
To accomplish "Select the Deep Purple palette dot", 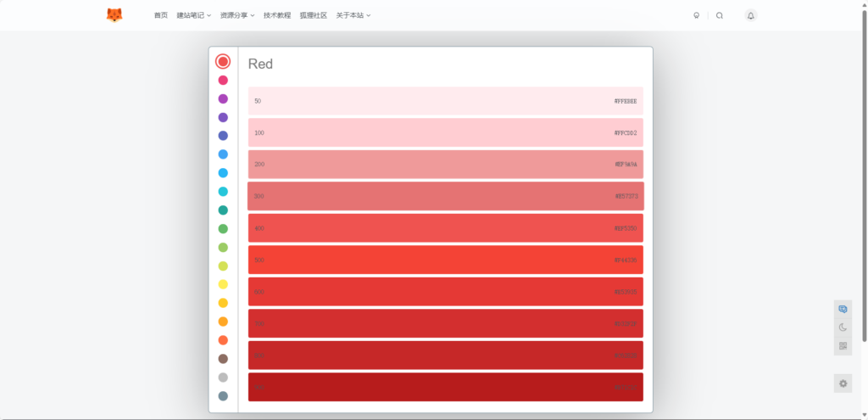I will click(x=223, y=117).
